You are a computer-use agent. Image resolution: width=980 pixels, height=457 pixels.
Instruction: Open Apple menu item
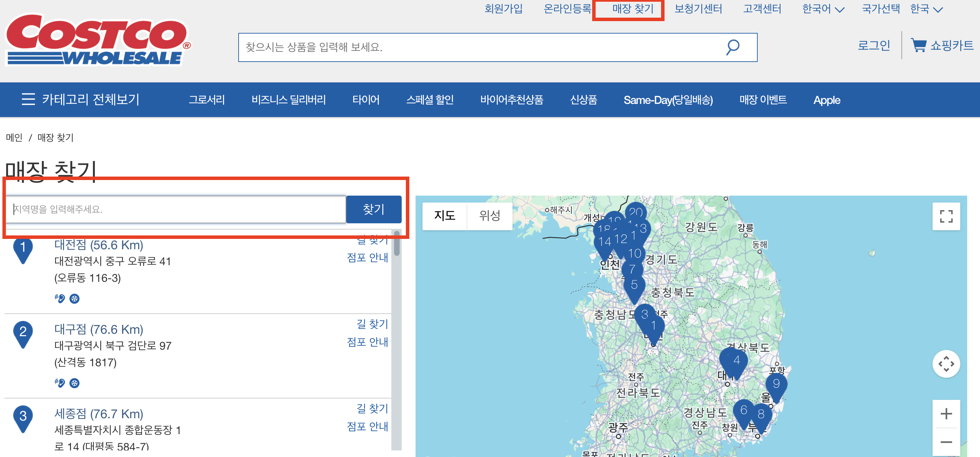(826, 100)
